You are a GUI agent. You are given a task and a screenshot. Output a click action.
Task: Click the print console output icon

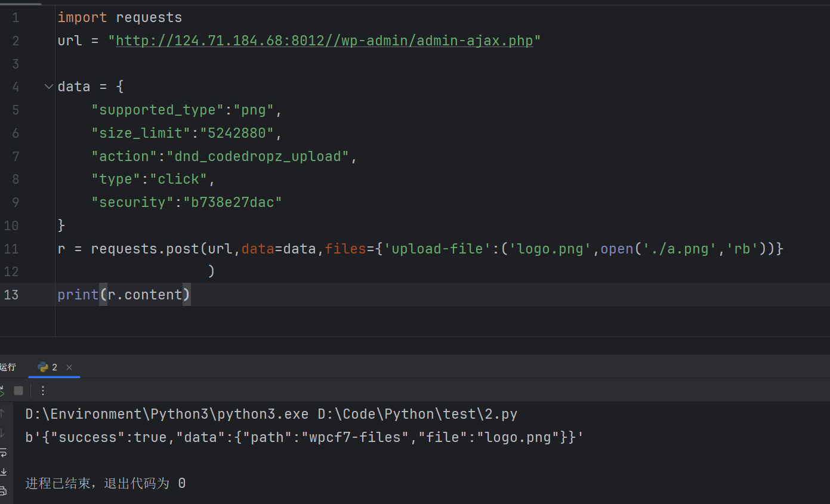3,491
